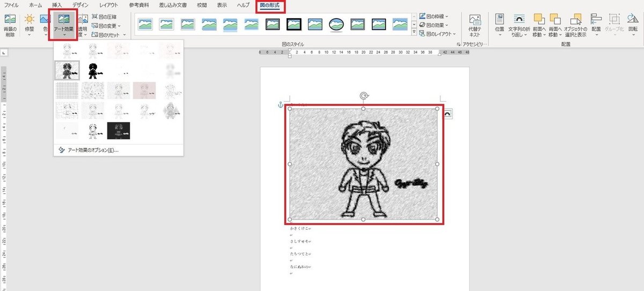
Task: Click the text line なにぬねの
Action: click(x=299, y=267)
